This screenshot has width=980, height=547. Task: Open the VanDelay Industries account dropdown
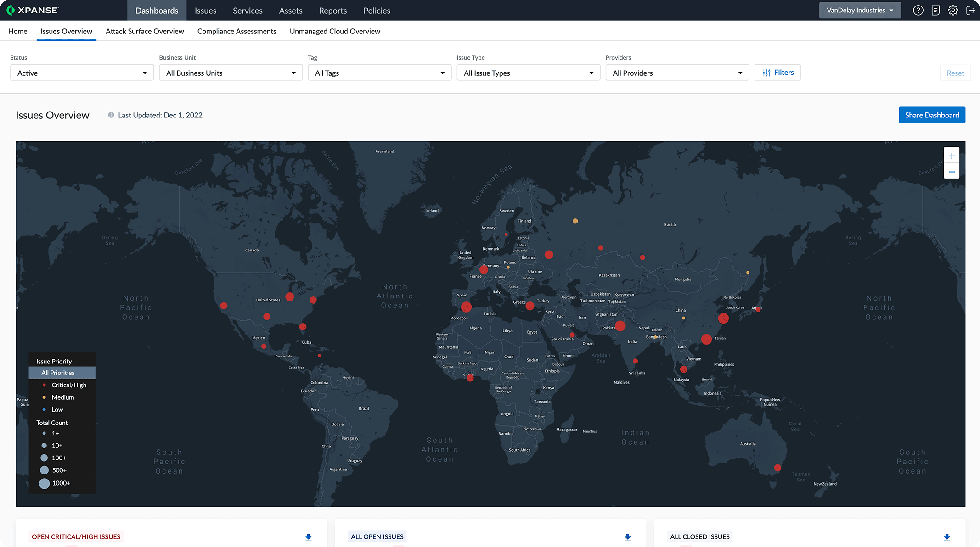[859, 10]
